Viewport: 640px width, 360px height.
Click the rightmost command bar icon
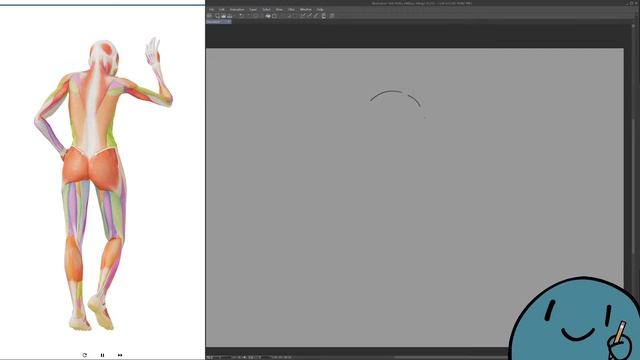[x=332, y=16]
